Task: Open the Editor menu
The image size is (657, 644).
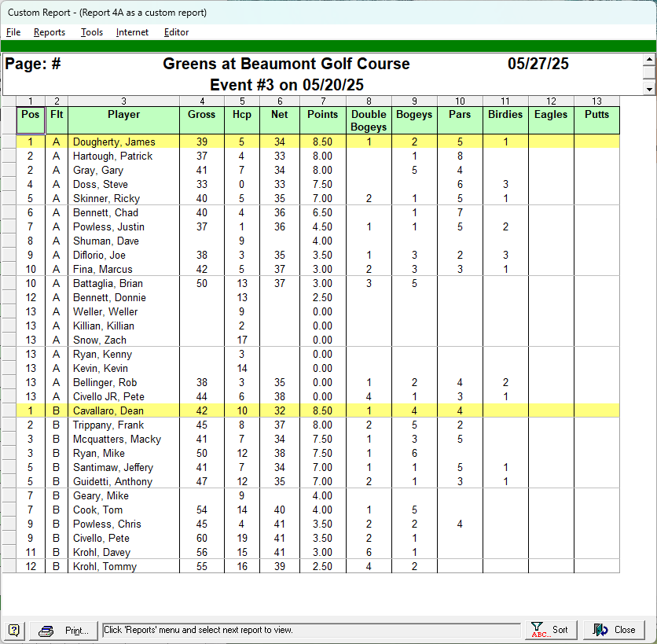Action: coord(176,32)
